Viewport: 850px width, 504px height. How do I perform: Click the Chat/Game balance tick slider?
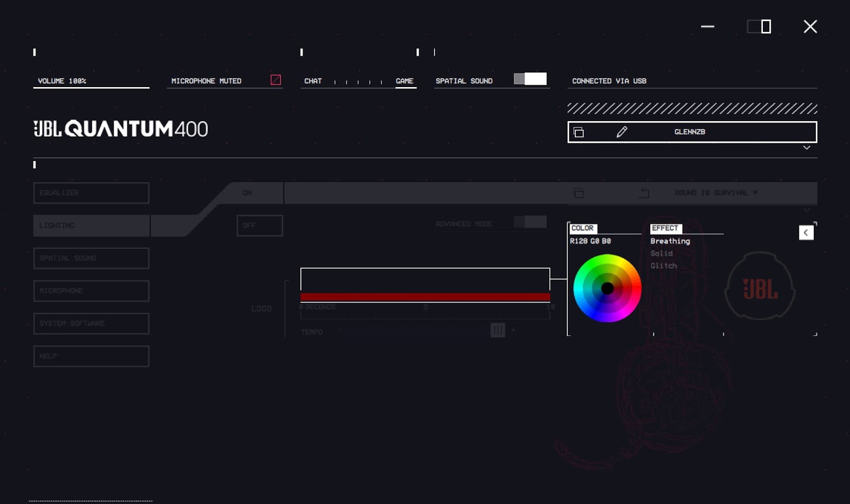358,82
